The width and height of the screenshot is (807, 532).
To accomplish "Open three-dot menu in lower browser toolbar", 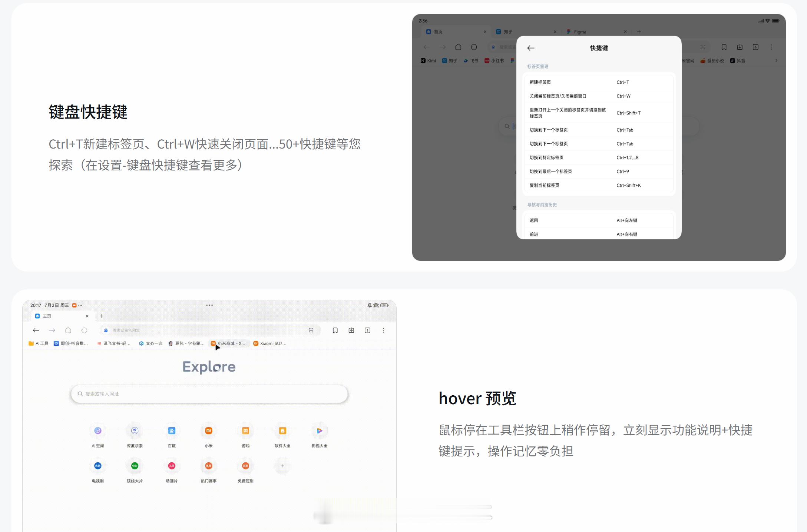I will pos(384,330).
